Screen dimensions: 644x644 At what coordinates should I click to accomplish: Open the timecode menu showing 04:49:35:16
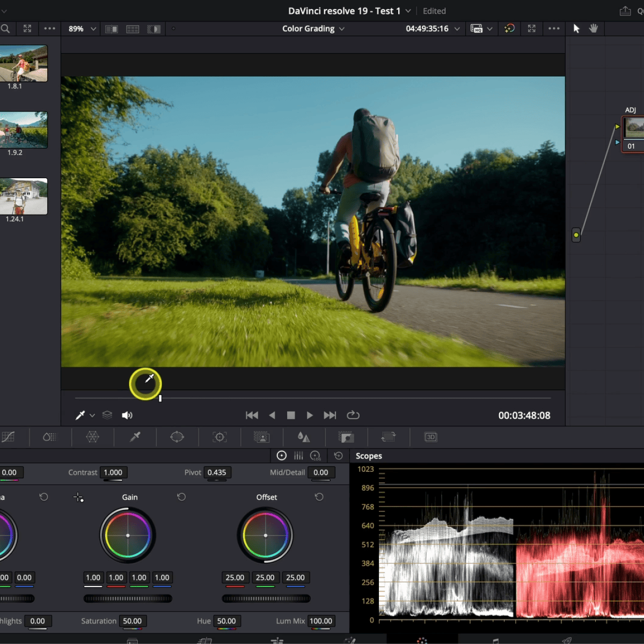point(432,28)
